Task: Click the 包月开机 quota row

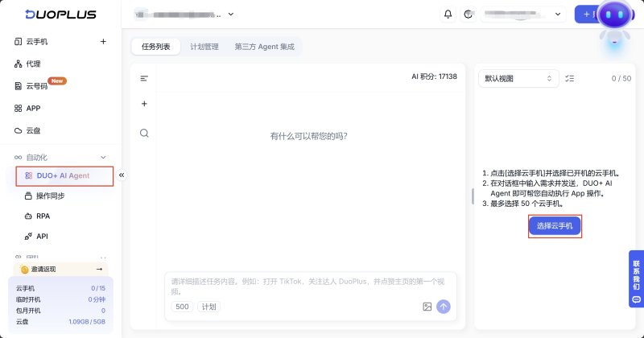Action: point(61,311)
